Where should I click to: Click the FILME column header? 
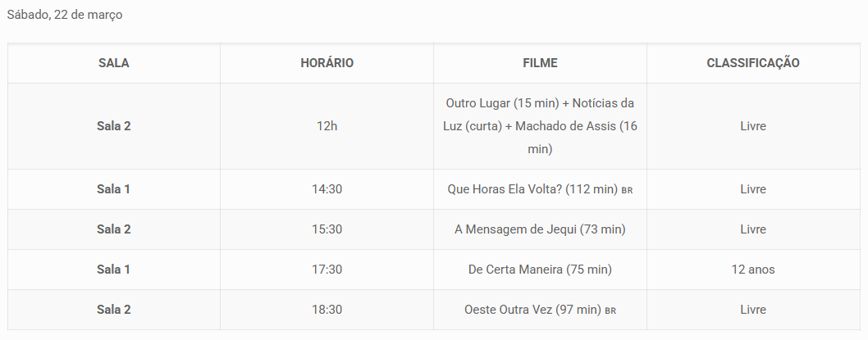click(540, 63)
